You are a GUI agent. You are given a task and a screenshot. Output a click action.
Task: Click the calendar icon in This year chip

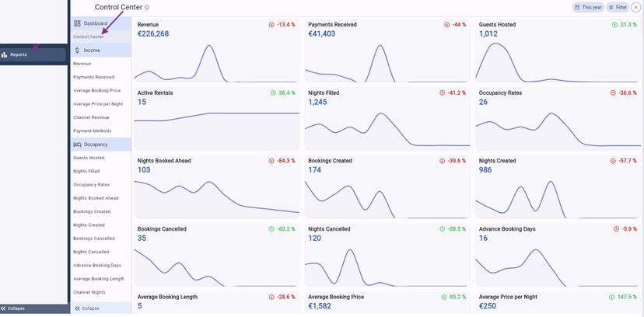click(x=577, y=7)
